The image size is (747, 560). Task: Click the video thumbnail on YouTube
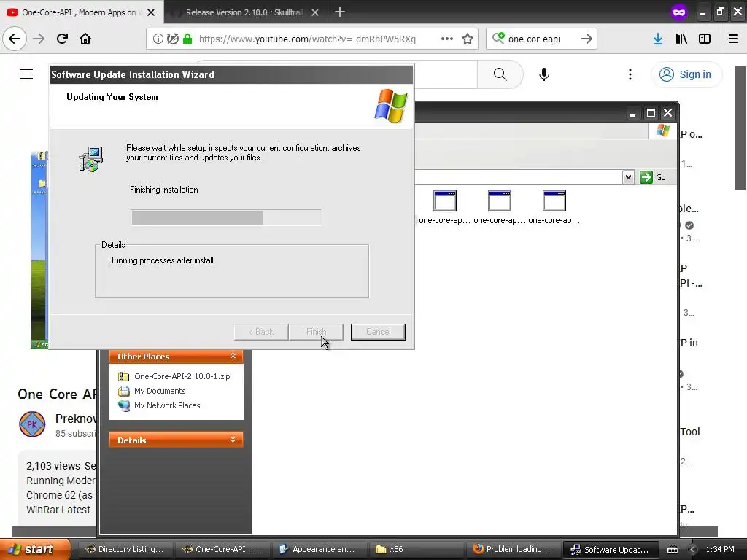point(39,250)
